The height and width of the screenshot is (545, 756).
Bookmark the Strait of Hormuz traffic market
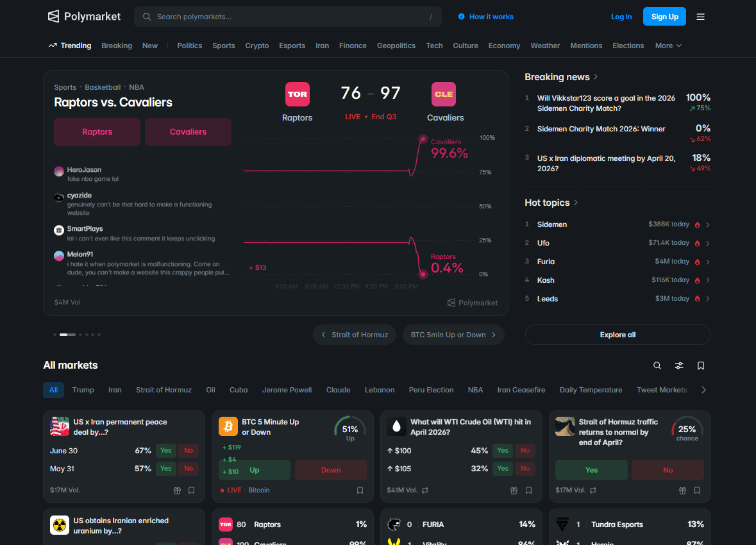coord(697,491)
